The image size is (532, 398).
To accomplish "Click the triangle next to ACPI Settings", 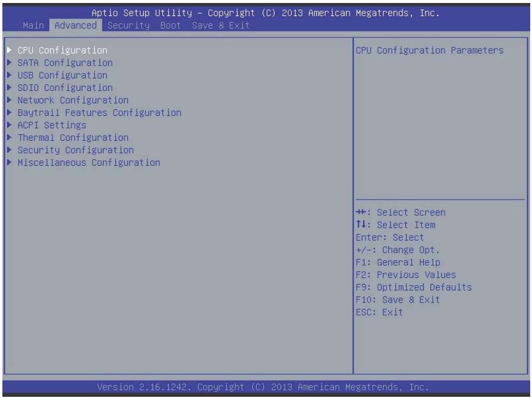I will [10, 125].
